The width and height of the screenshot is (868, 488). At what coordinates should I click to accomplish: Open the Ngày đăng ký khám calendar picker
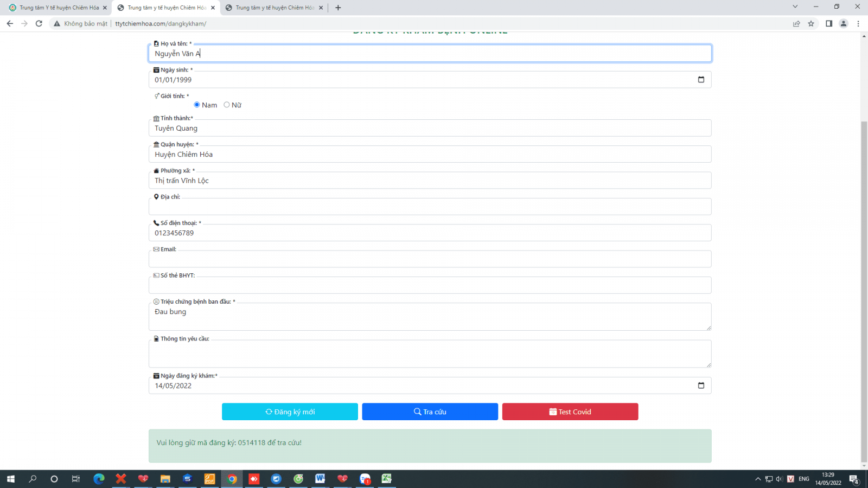pyautogui.click(x=701, y=386)
